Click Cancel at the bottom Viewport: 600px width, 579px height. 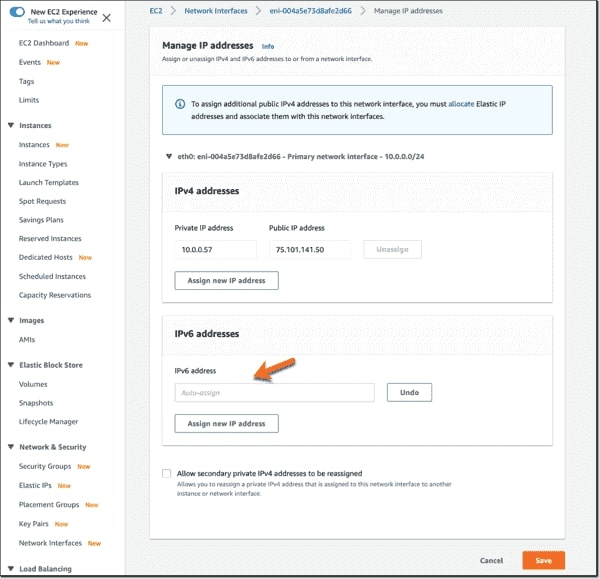[x=491, y=560]
